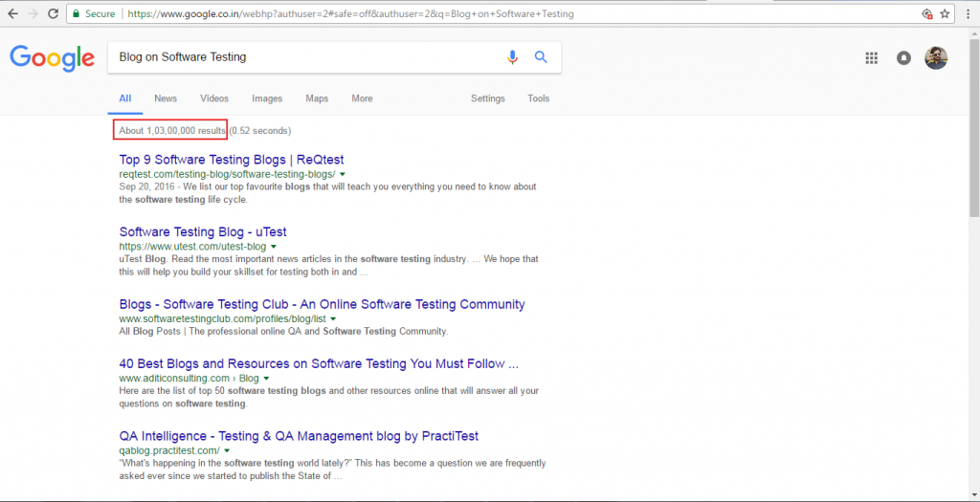Viewport: 980px width, 502px height.
Task: Open the search Settings menu
Action: [487, 98]
